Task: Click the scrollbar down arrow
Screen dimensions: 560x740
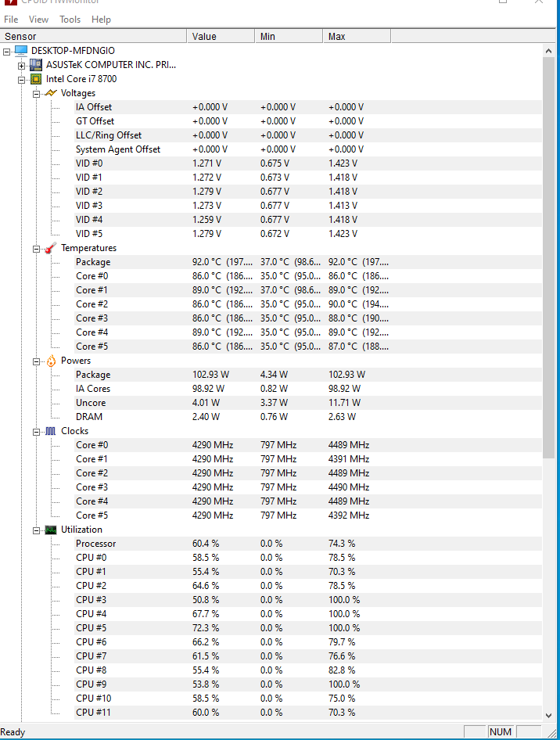Action: [x=549, y=716]
